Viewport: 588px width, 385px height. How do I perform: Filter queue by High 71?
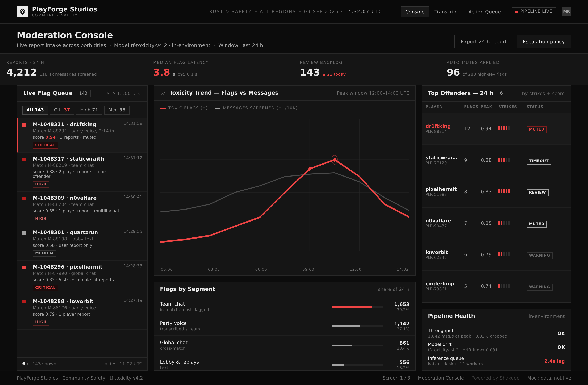click(89, 110)
